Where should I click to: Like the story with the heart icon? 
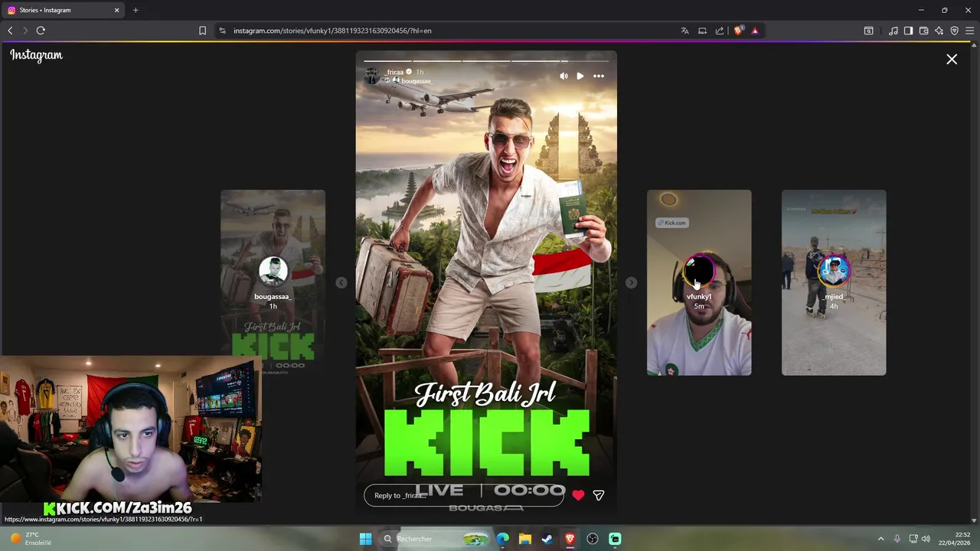pos(578,495)
